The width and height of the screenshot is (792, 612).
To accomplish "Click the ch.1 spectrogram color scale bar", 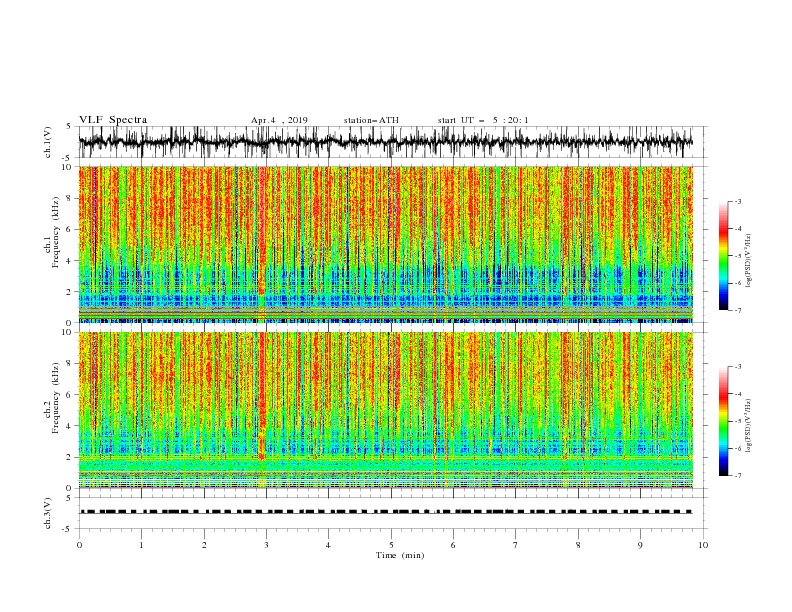I will click(724, 256).
